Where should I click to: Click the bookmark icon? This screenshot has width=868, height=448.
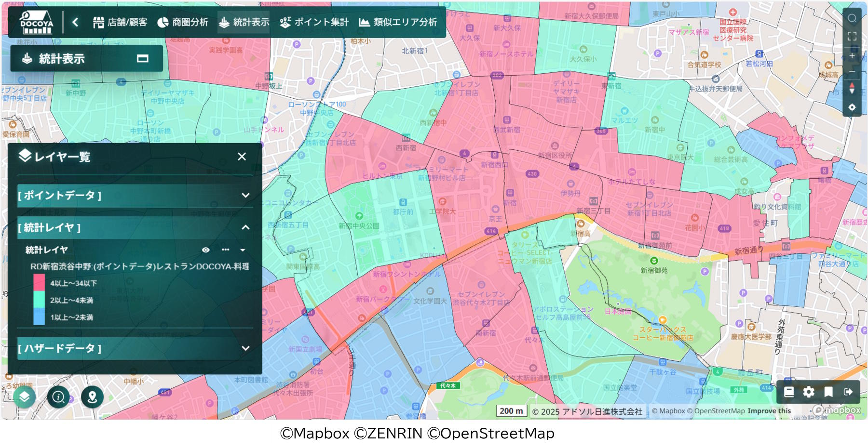[x=828, y=392]
